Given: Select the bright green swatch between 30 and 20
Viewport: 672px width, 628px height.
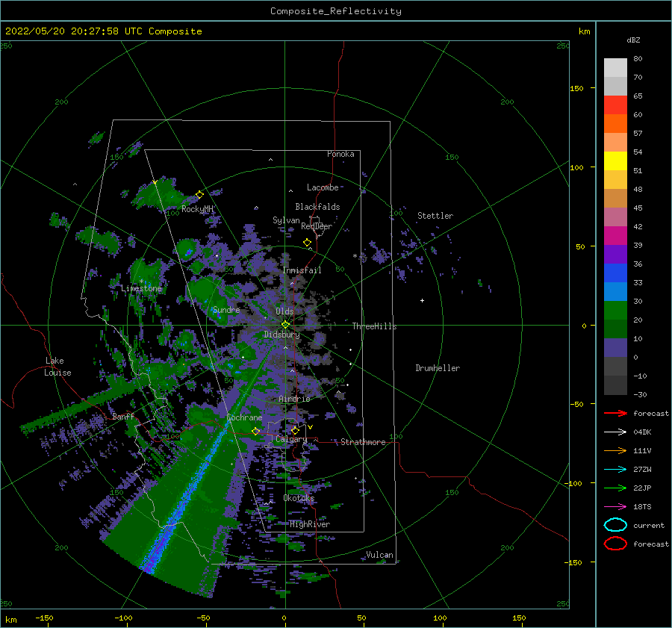Looking at the screenshot, I should point(615,311).
